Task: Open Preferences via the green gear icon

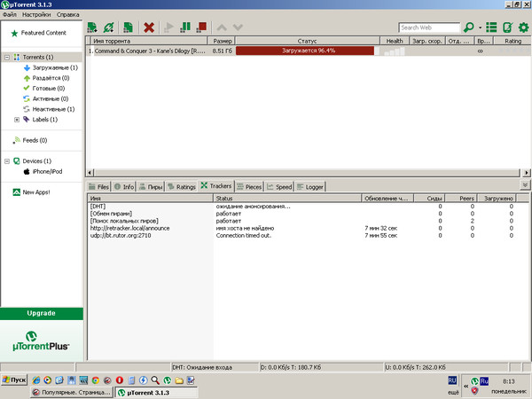Action: click(x=523, y=27)
